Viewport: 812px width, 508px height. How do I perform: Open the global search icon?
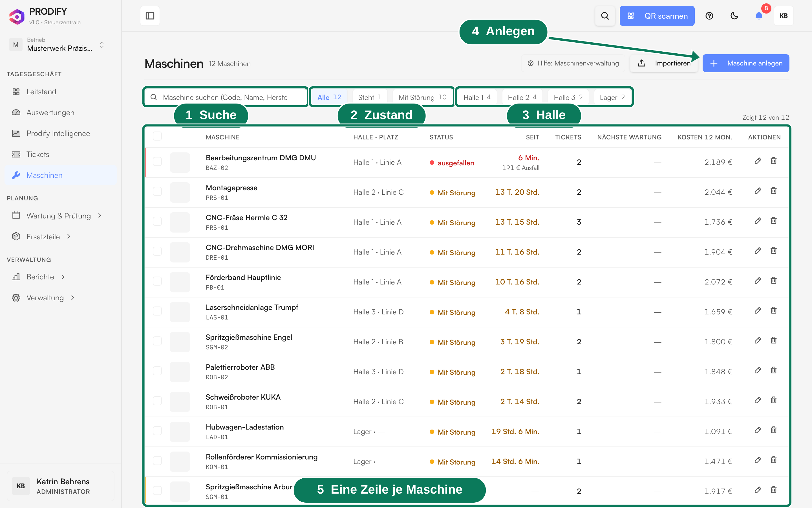coord(605,16)
